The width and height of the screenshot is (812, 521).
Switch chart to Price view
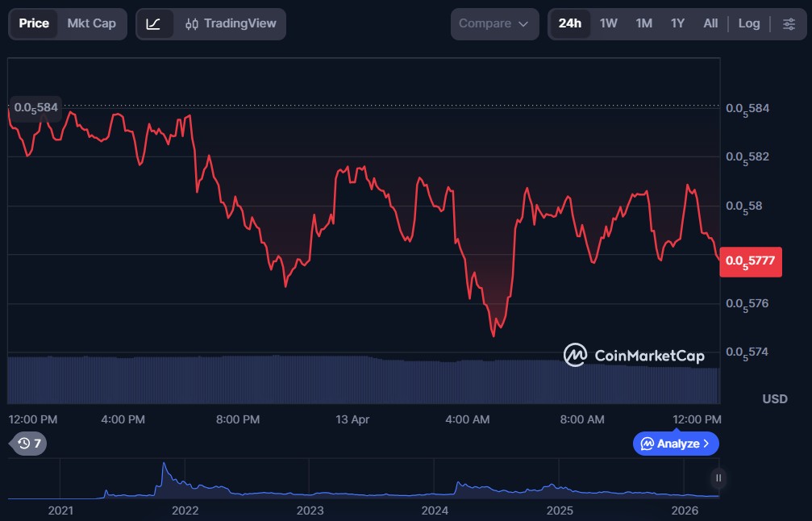click(x=34, y=23)
